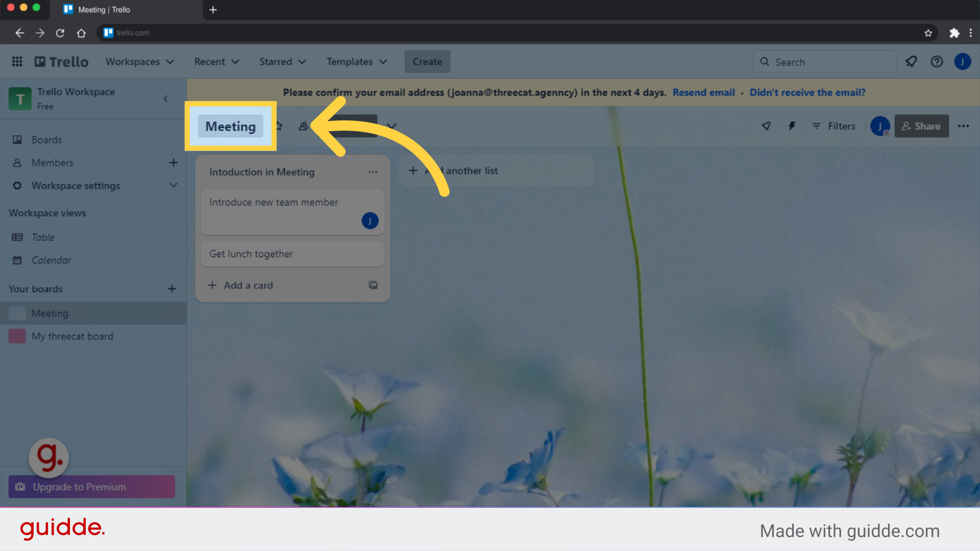
Task: Click the Resend email link
Action: click(x=704, y=92)
